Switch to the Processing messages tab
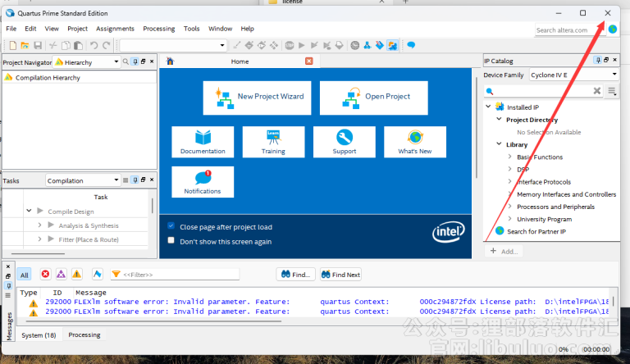The image size is (630, 364). click(x=84, y=334)
